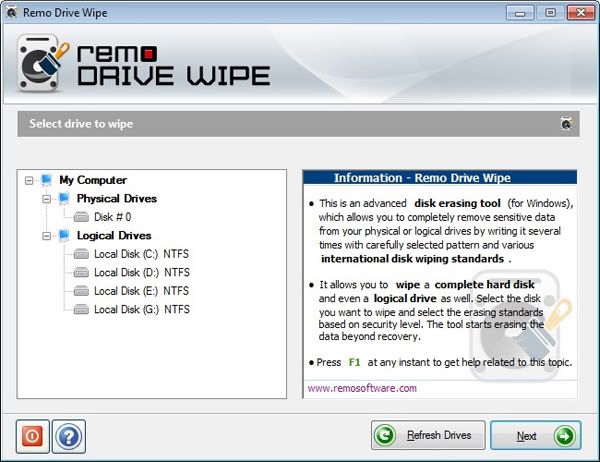Click the green F1 help text
This screenshot has width=600, height=462.
[354, 362]
